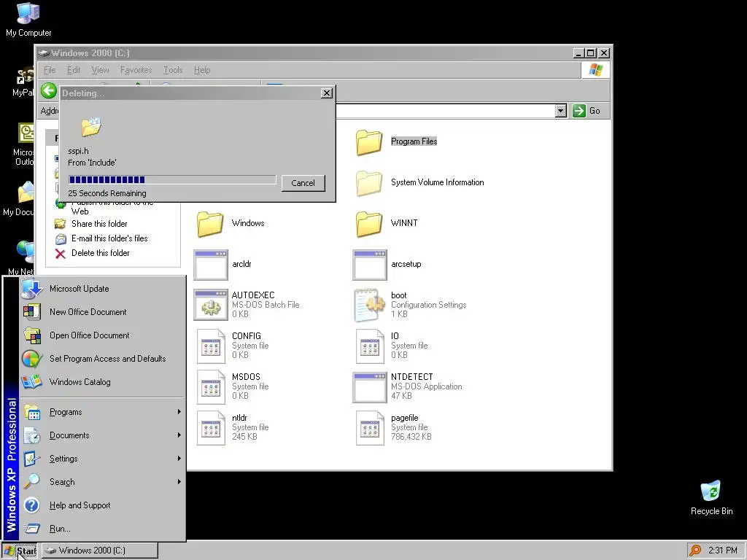Select the IO system file icon
747x560 pixels.
pyautogui.click(x=370, y=346)
